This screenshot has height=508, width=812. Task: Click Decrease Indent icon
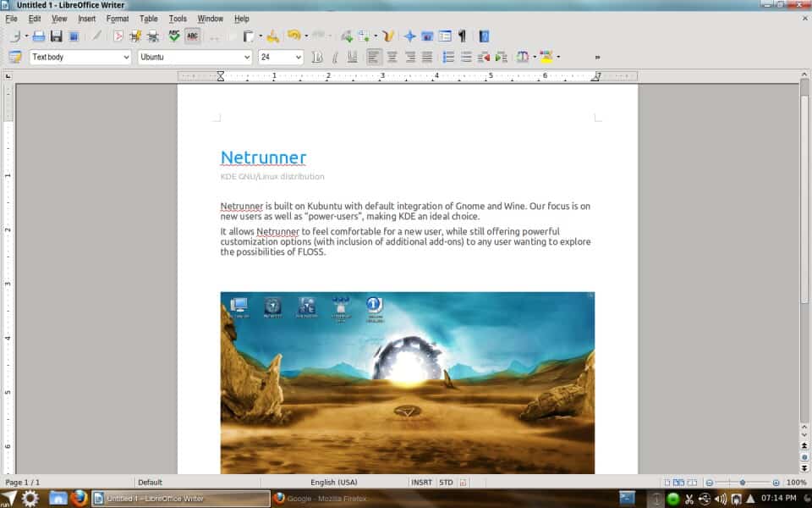484,57
